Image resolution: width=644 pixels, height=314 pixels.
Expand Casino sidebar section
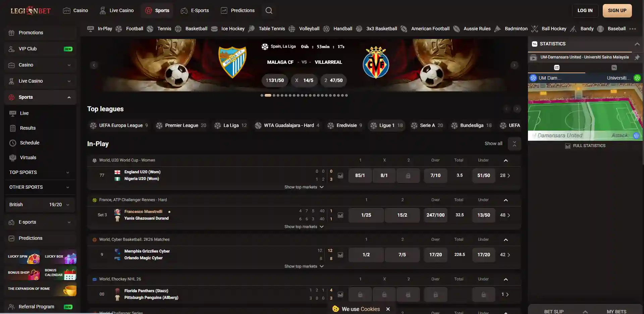[x=40, y=65]
